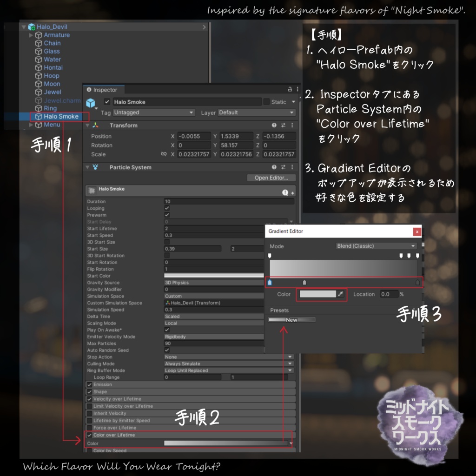Click the Water object cube icon
The height and width of the screenshot is (476, 476).
pos(39,59)
